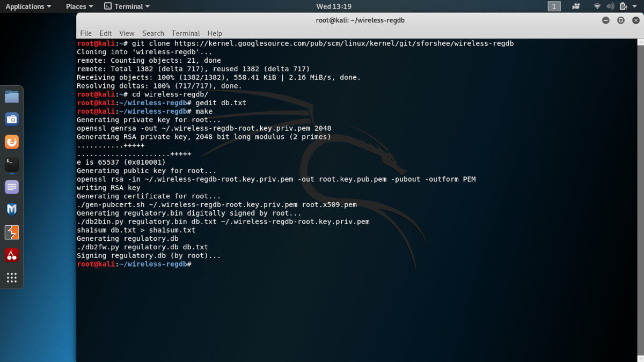Expand the Applications menu

click(x=28, y=6)
